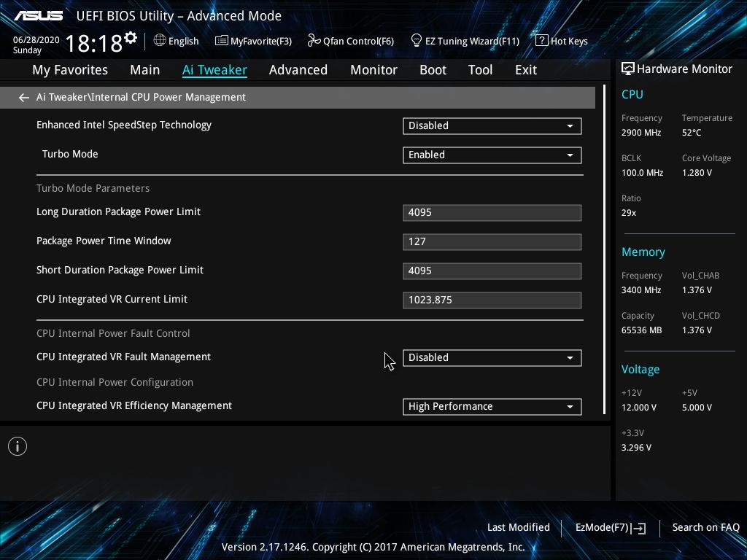The width and height of the screenshot is (747, 560).
Task: Click the info circle icon
Action: pos(18,446)
